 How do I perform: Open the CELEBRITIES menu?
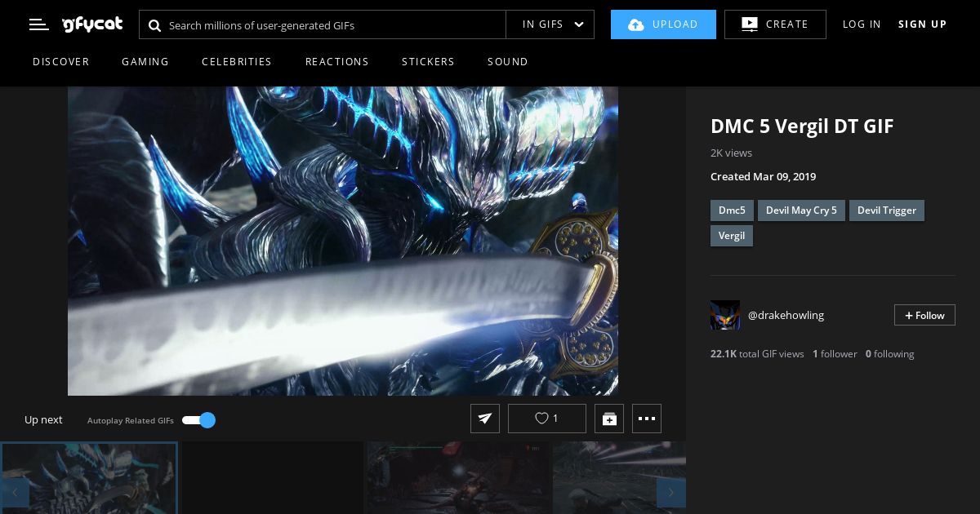click(x=237, y=62)
